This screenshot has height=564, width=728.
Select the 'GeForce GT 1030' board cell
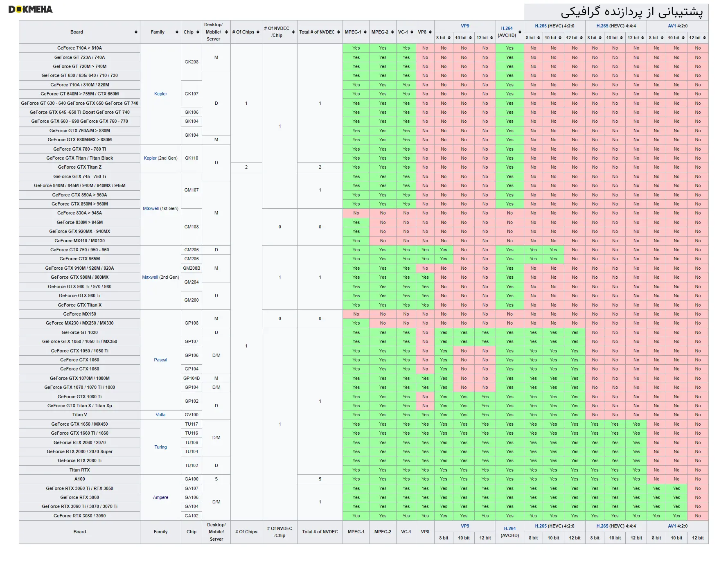click(x=79, y=332)
